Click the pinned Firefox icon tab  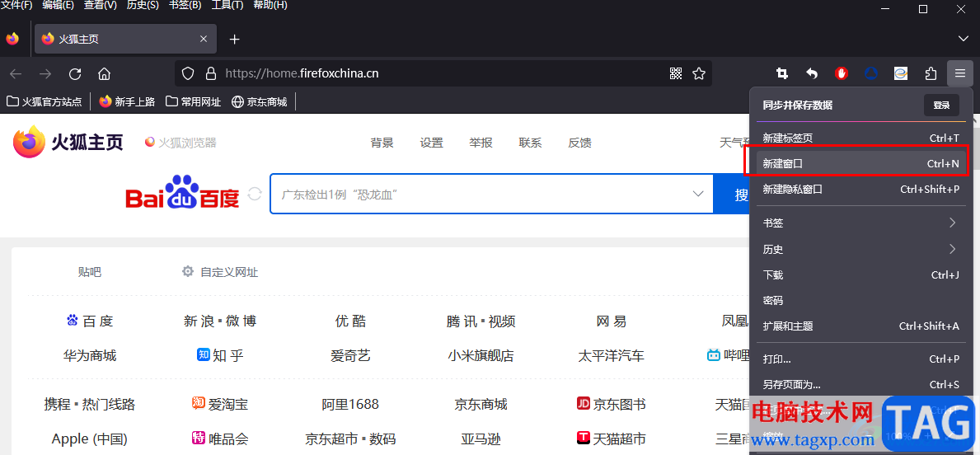coord(12,39)
